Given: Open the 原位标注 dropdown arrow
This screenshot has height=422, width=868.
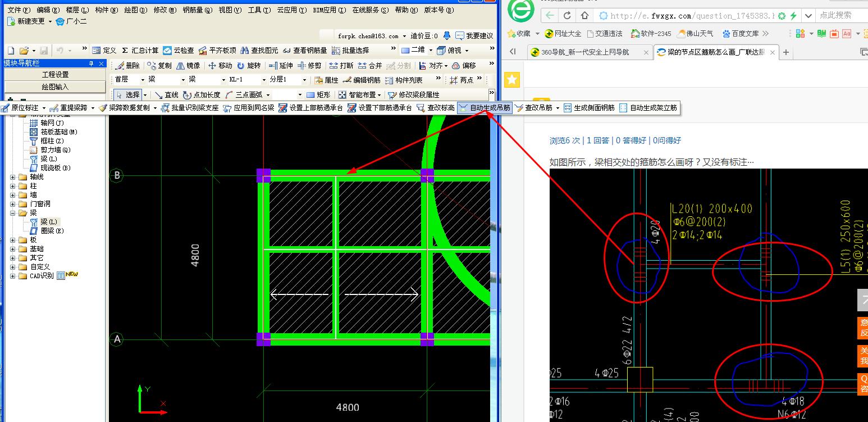Looking at the screenshot, I should coord(43,108).
